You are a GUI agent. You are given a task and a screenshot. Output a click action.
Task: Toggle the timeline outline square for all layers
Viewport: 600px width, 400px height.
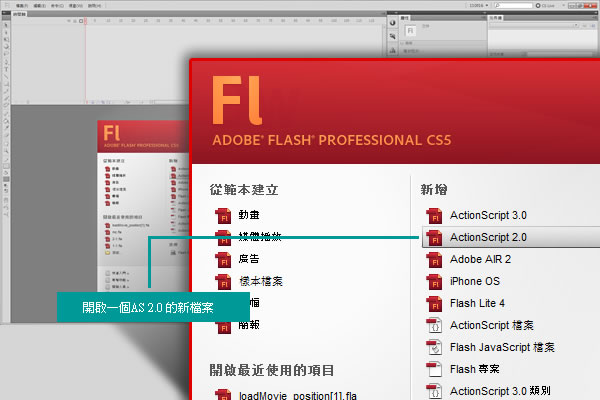click(81, 21)
